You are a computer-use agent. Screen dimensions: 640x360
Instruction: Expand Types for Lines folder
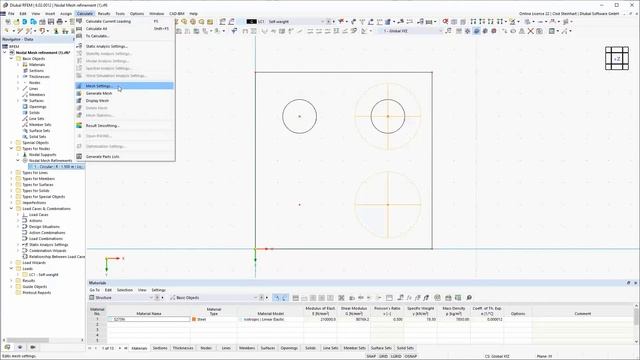pyautogui.click(x=11, y=173)
